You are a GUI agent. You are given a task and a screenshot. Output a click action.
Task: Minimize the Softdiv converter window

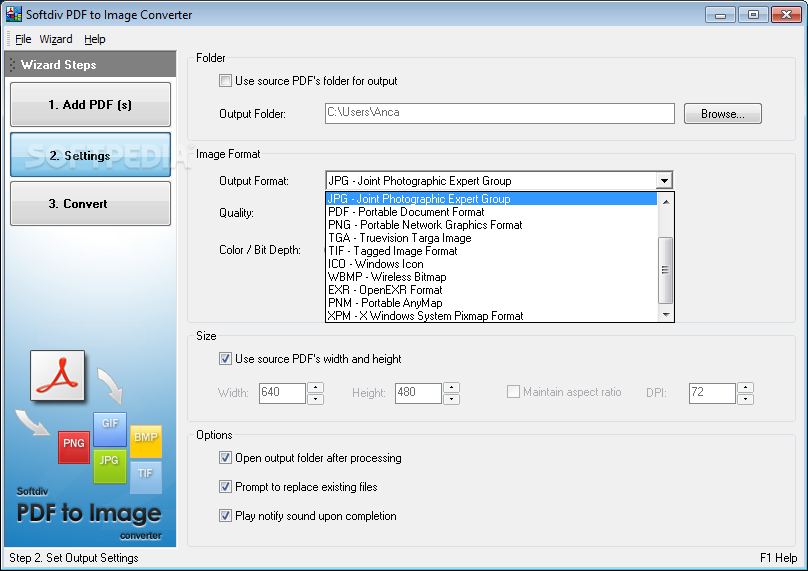click(x=720, y=14)
